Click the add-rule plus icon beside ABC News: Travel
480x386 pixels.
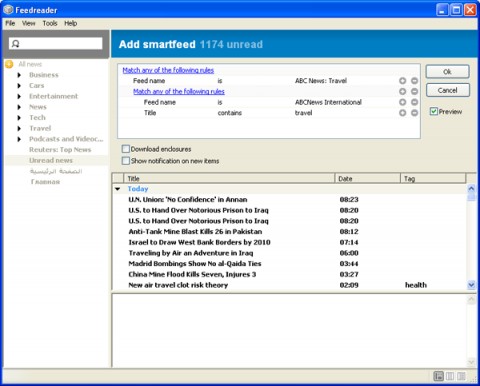pyautogui.click(x=402, y=81)
